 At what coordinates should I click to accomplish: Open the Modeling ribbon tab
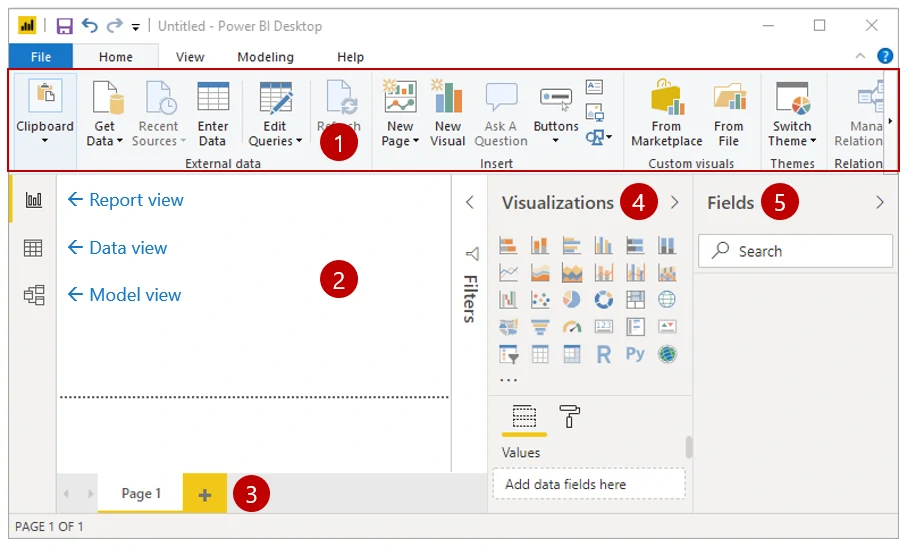pos(265,57)
